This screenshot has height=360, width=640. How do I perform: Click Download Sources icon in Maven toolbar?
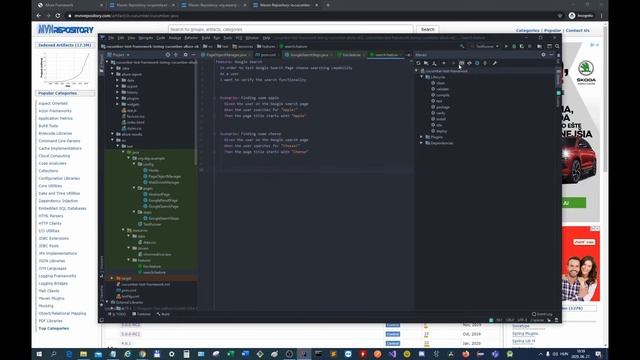click(x=434, y=63)
